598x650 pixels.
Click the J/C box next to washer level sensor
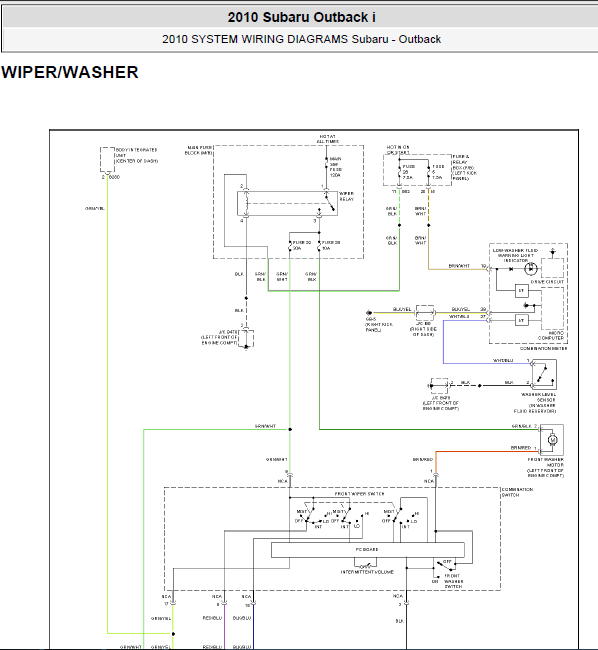tap(439, 386)
